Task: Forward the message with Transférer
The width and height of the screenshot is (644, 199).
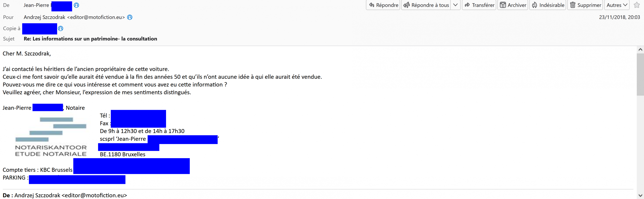Action: (x=479, y=5)
